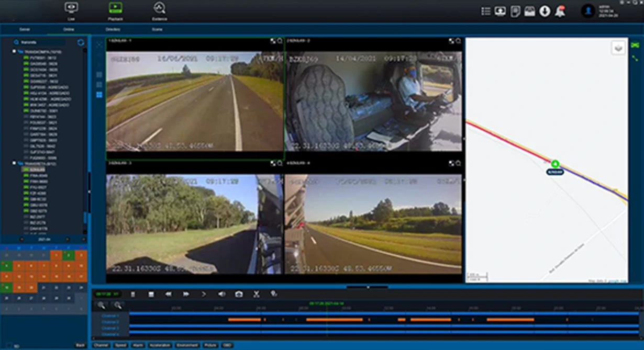Click the Channel button at bottom

click(101, 345)
